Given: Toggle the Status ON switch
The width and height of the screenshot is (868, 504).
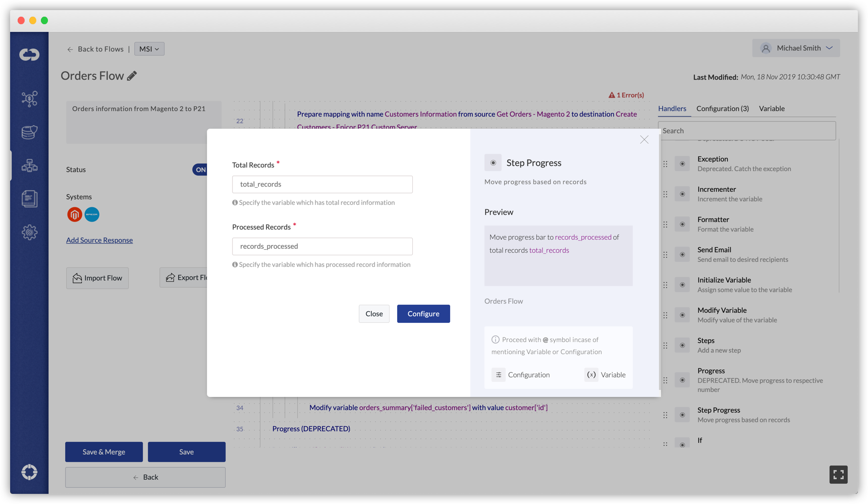Looking at the screenshot, I should tap(200, 170).
